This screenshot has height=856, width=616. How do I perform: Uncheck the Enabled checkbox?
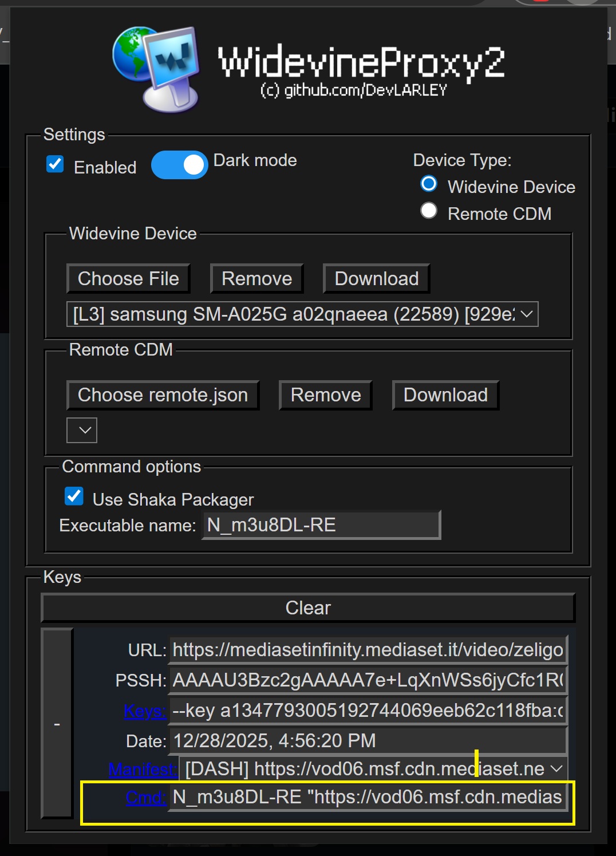[x=55, y=164]
